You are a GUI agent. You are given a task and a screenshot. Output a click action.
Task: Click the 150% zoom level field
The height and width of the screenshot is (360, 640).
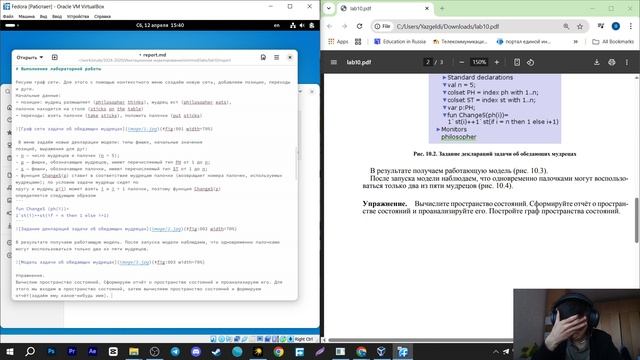tap(479, 62)
